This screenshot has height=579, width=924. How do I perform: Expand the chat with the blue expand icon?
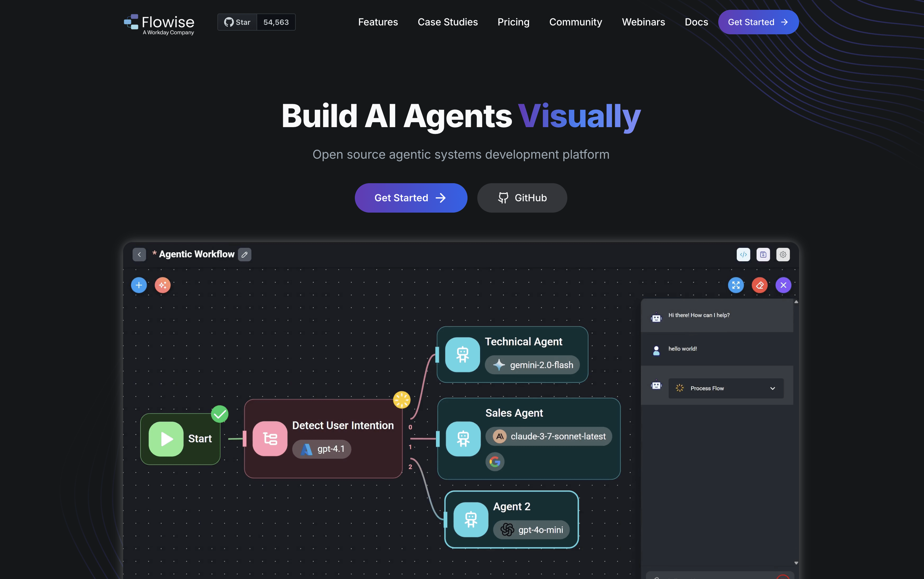pyautogui.click(x=736, y=285)
